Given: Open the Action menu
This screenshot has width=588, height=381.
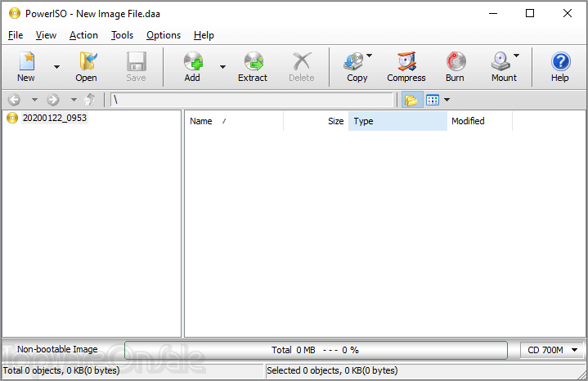Looking at the screenshot, I should 83,35.
